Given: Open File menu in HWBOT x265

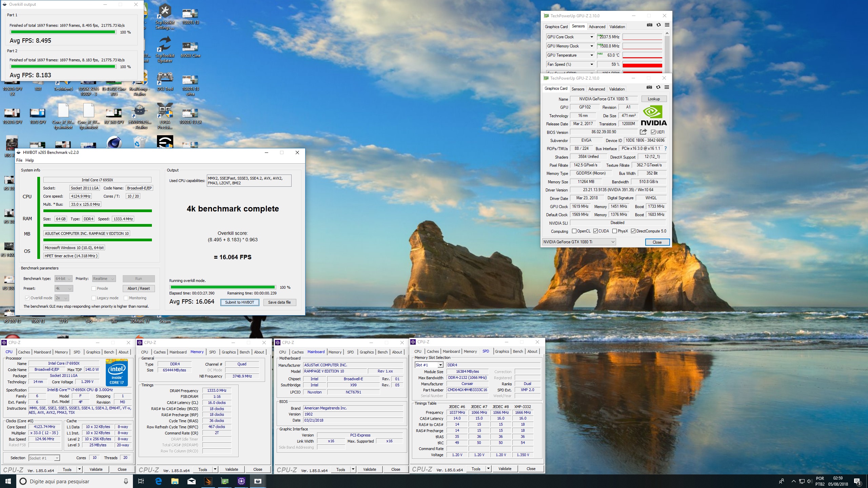Looking at the screenshot, I should (19, 160).
